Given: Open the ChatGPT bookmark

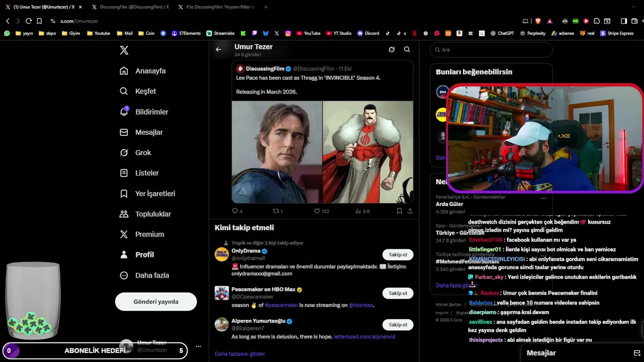Looking at the screenshot, I should tap(502, 33).
